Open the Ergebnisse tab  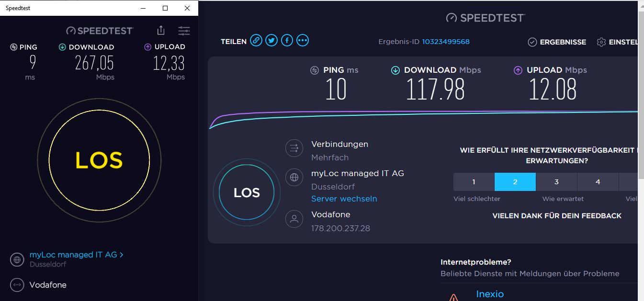[557, 42]
